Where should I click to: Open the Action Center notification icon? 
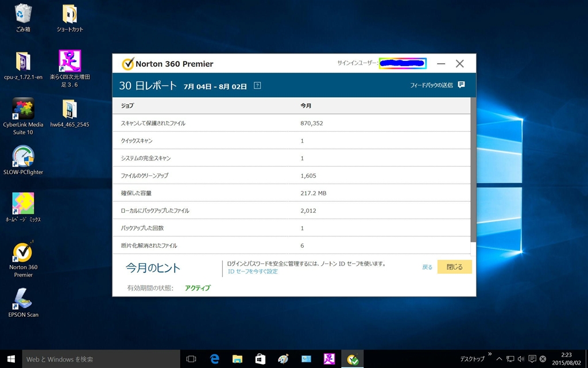(532, 359)
